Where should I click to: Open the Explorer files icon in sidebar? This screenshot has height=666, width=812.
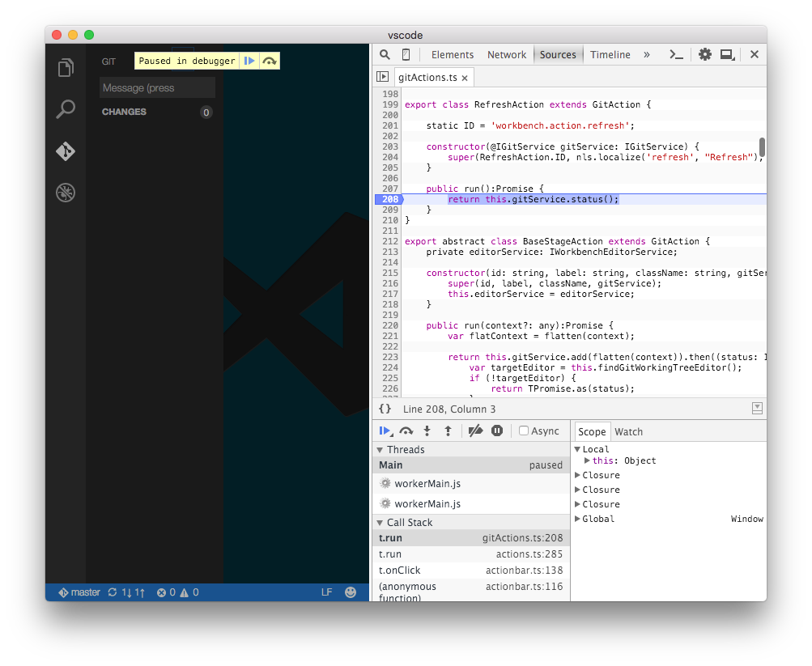[66, 67]
